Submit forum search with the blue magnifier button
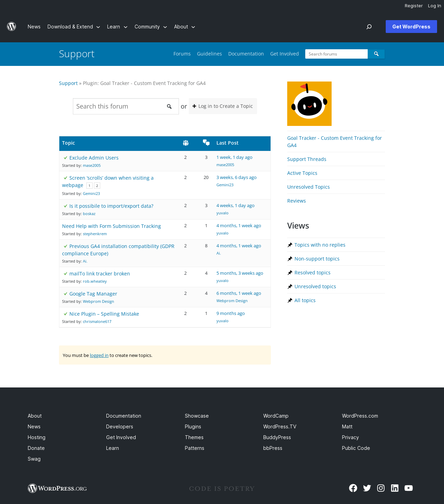Viewport: 444px width, 504px height. 376,54
